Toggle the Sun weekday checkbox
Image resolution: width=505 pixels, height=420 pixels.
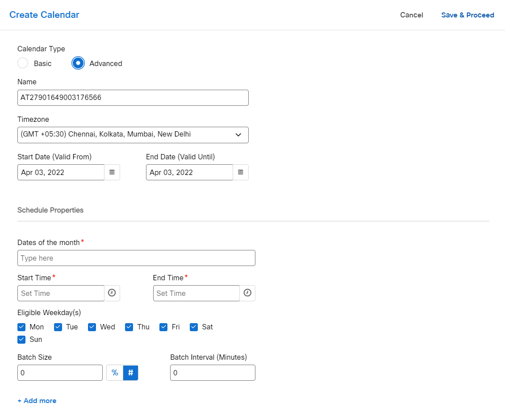(x=21, y=340)
